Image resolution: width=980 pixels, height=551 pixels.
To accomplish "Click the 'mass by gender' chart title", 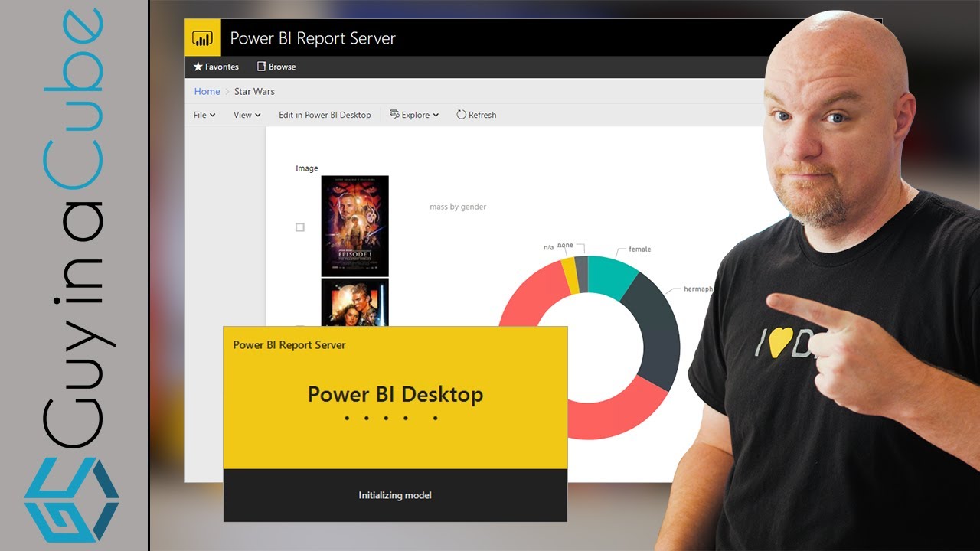I will tap(458, 207).
